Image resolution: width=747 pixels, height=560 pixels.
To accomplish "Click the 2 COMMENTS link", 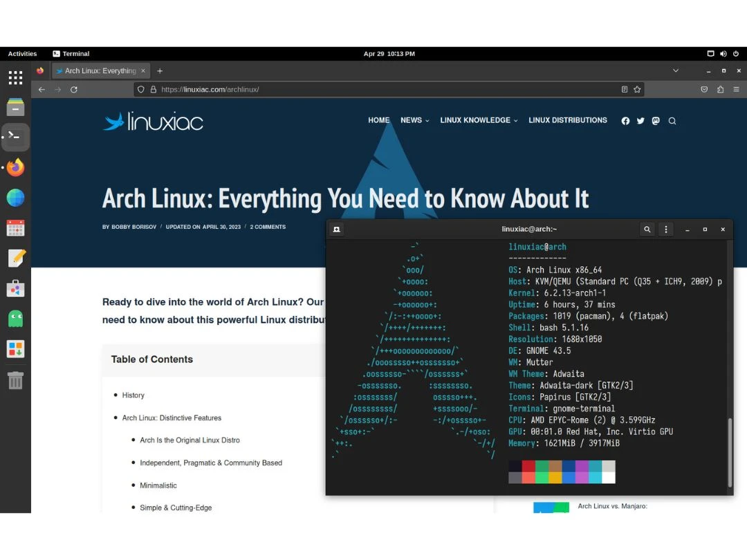I will click(268, 227).
